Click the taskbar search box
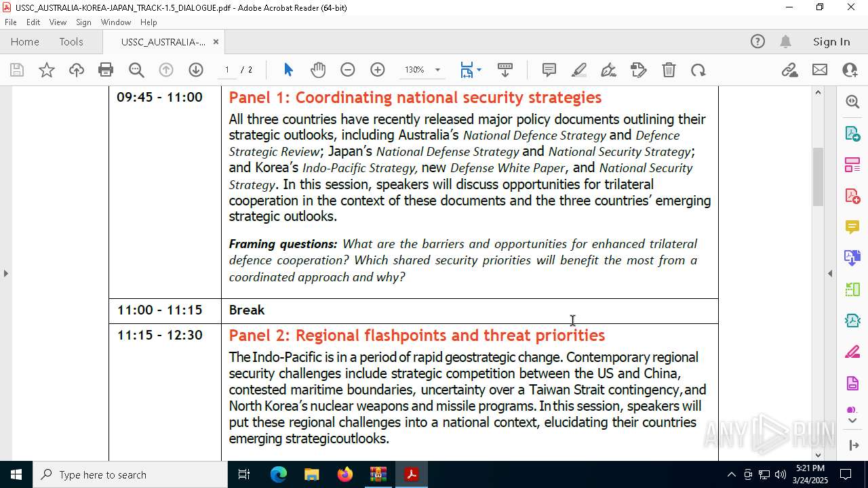 coord(130,474)
